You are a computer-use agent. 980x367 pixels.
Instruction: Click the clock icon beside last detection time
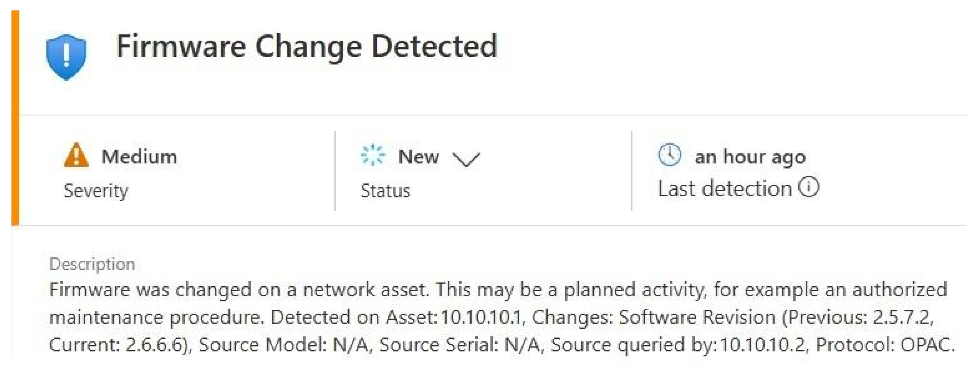coord(669,155)
